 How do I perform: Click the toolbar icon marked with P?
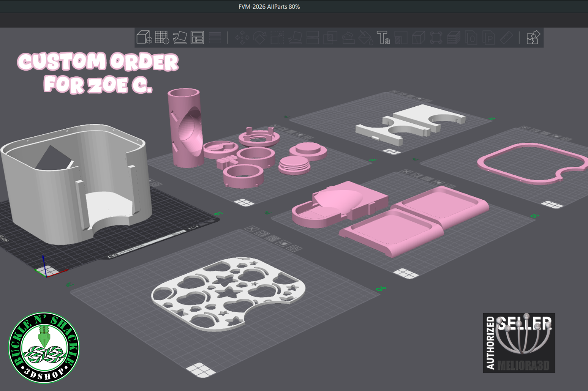489,38
